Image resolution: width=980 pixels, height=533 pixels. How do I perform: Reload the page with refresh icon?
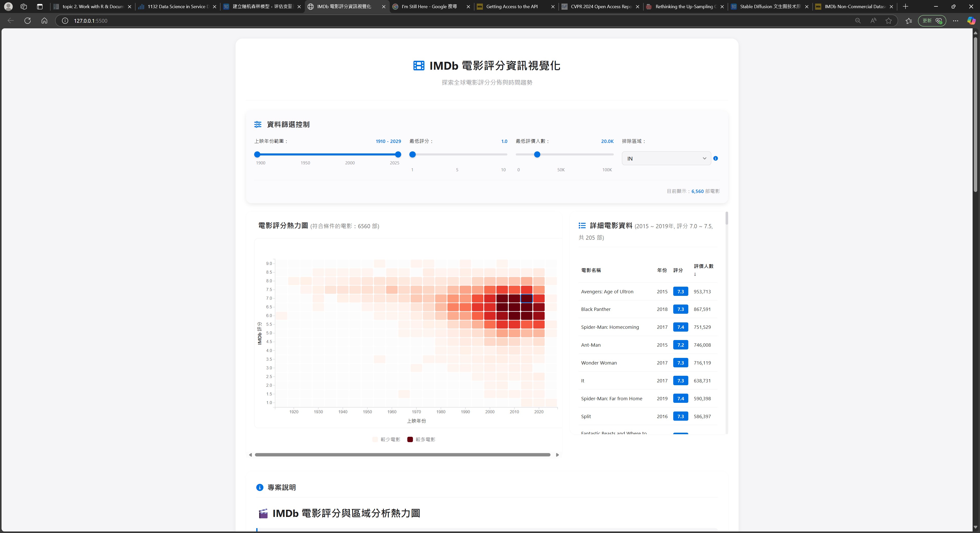pos(27,20)
